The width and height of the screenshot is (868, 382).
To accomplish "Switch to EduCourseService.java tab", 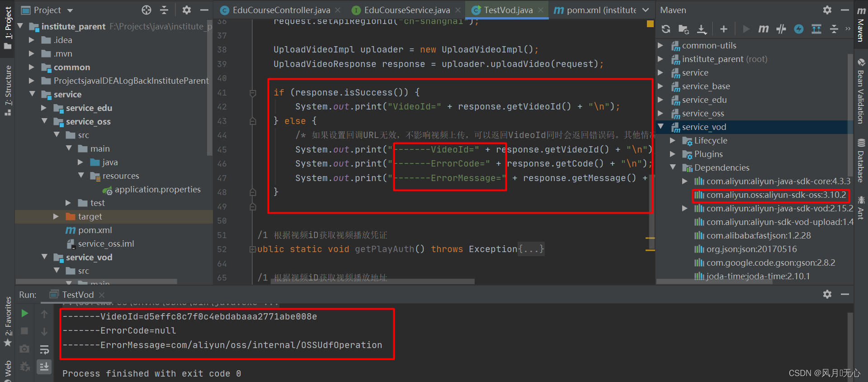I will click(406, 10).
